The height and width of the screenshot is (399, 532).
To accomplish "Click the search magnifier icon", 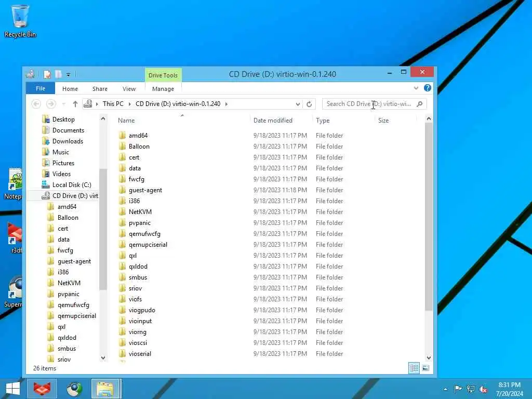I will [x=420, y=104].
